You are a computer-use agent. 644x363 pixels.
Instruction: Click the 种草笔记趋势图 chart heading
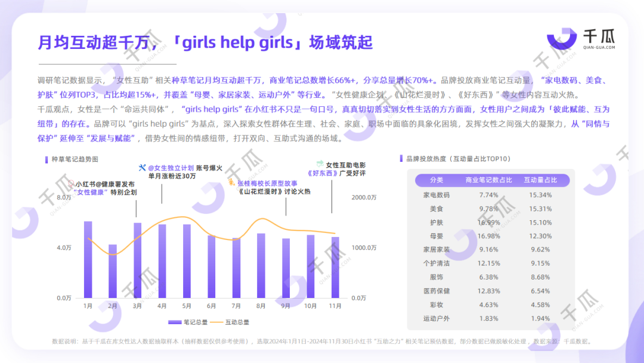pyautogui.click(x=75, y=159)
